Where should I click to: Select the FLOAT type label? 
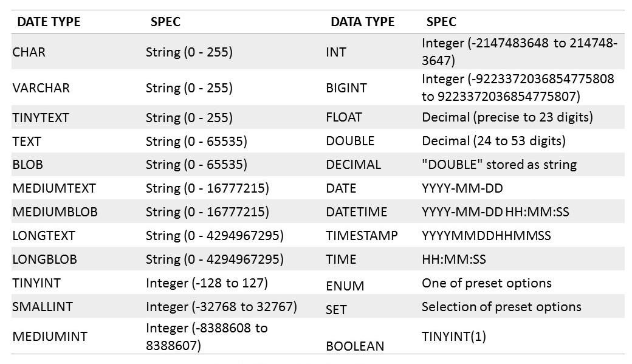343,117
